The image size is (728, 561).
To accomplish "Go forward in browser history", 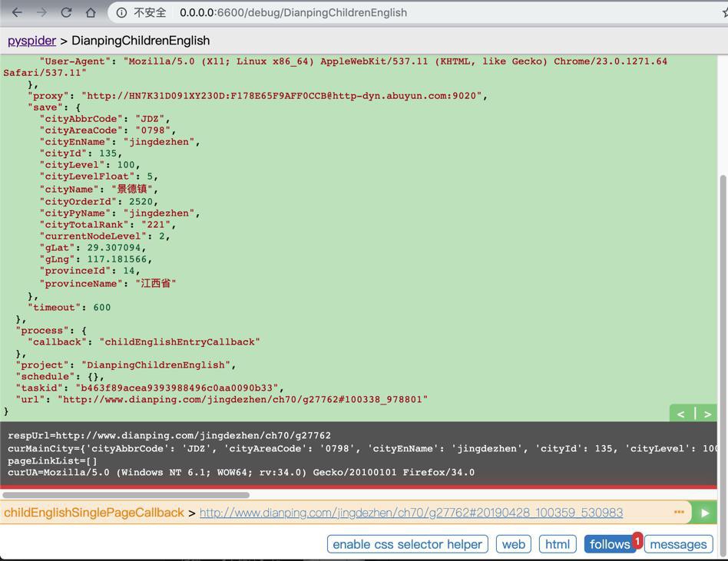I will [x=41, y=12].
